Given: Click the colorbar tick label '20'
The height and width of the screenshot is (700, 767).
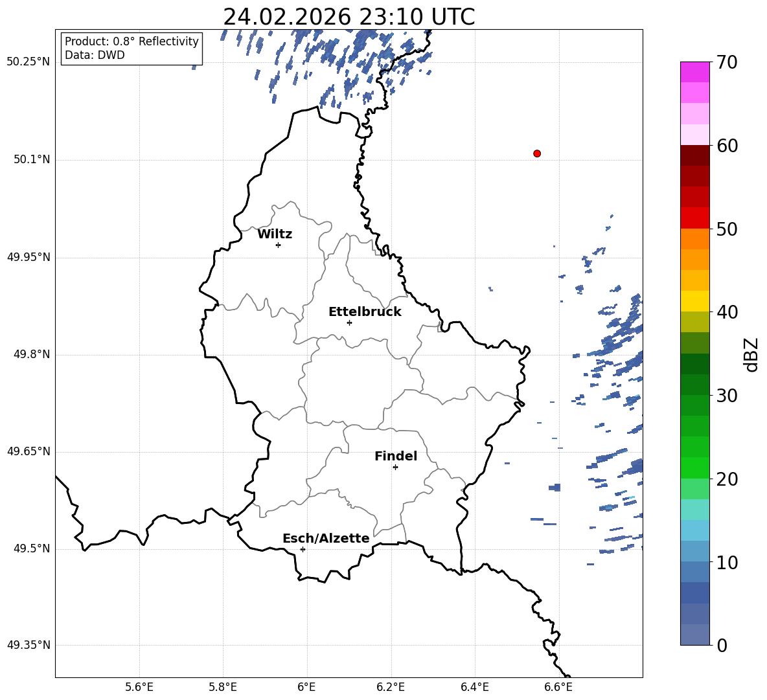Looking at the screenshot, I should click(727, 479).
